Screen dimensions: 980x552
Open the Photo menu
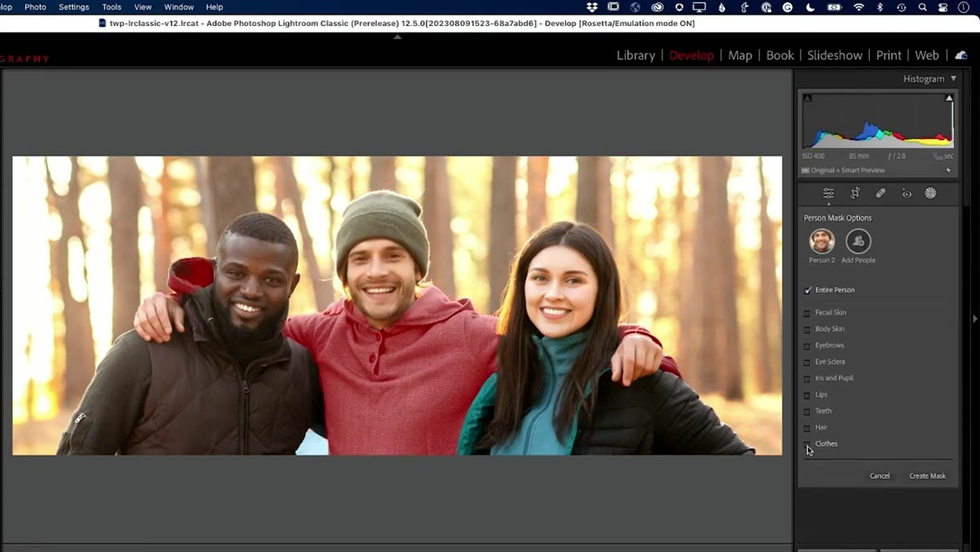click(35, 7)
